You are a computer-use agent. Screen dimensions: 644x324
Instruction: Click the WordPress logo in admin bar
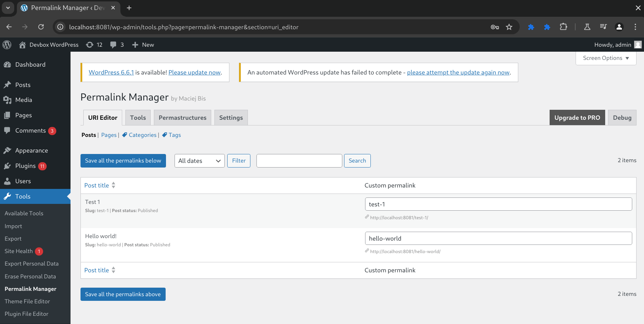(7, 45)
